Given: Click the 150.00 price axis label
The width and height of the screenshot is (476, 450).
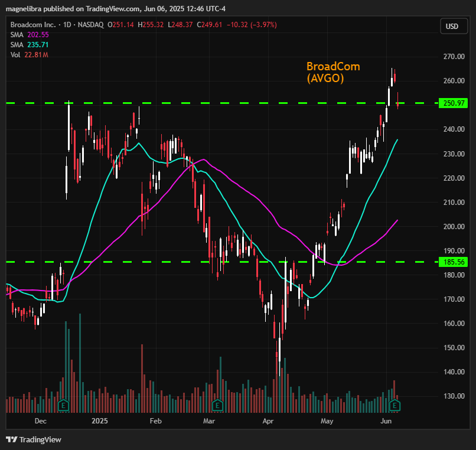Looking at the screenshot, I should pos(454,348).
